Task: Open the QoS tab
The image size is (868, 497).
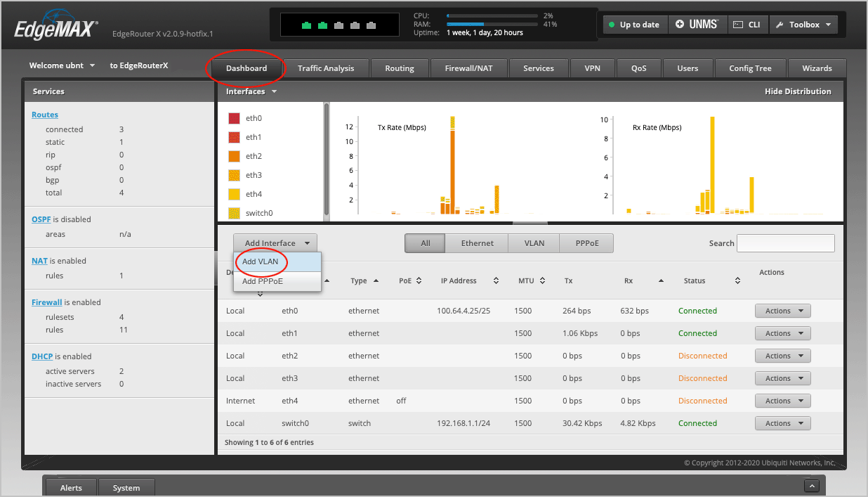Action: tap(638, 68)
